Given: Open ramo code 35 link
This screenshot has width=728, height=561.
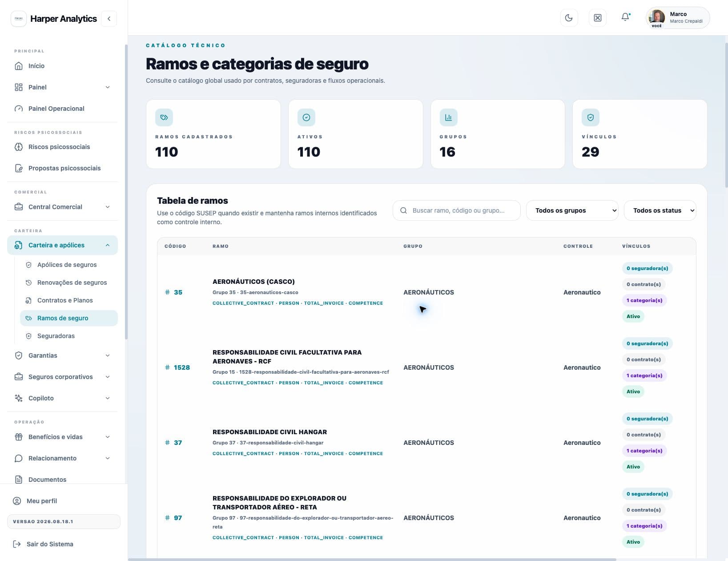Looking at the screenshot, I should (x=174, y=292).
